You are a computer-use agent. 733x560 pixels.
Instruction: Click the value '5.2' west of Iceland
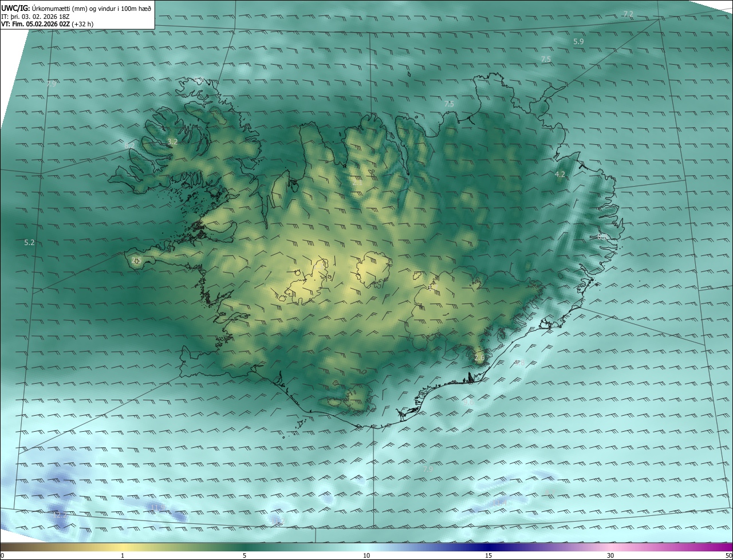[x=29, y=243]
